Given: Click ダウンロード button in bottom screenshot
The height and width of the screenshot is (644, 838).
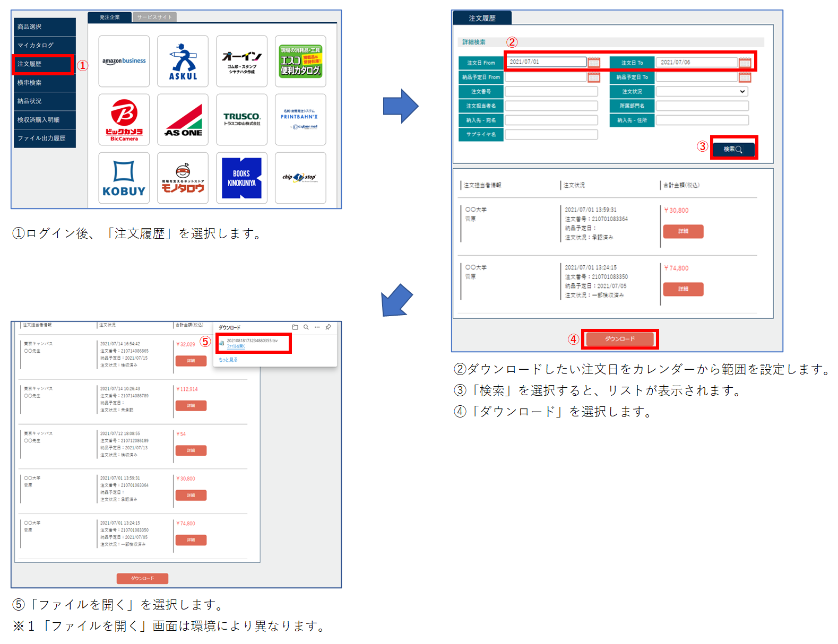Looking at the screenshot, I should pyautogui.click(x=142, y=578).
